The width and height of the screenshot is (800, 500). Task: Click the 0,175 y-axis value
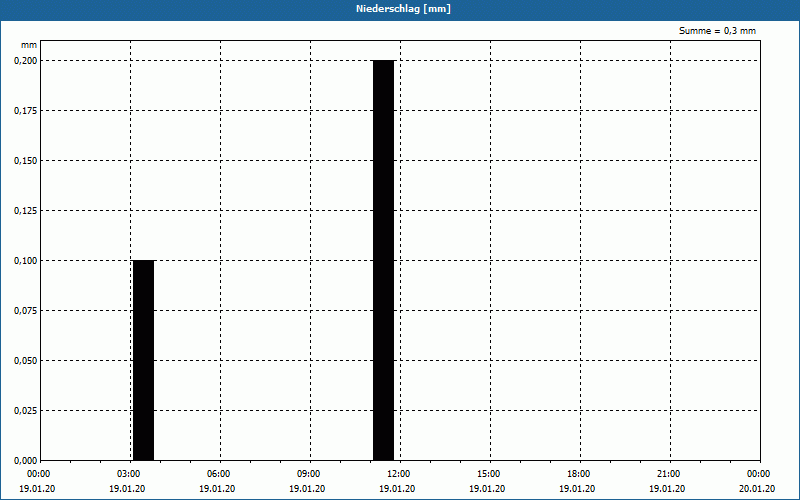coord(26,111)
